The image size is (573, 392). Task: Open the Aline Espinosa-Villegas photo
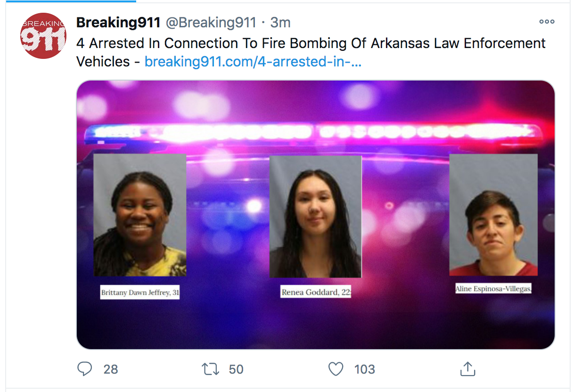pyautogui.click(x=493, y=214)
